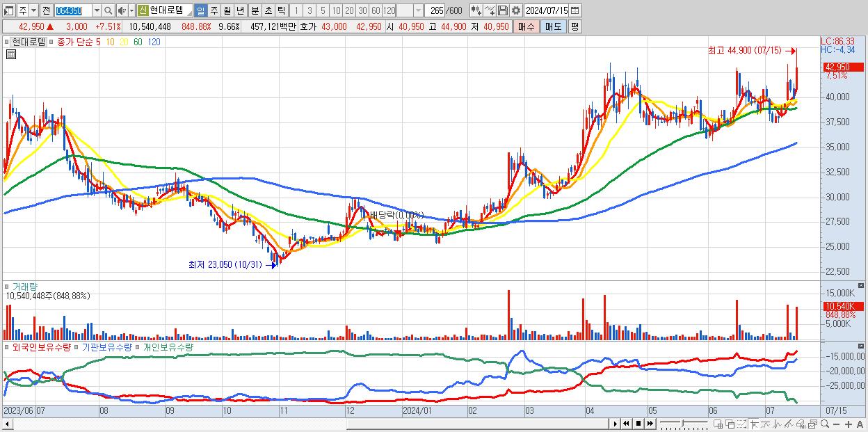This screenshot has width=868, height=432.
Task: Click the eraser delete drawings icon
Action: pos(801,424)
